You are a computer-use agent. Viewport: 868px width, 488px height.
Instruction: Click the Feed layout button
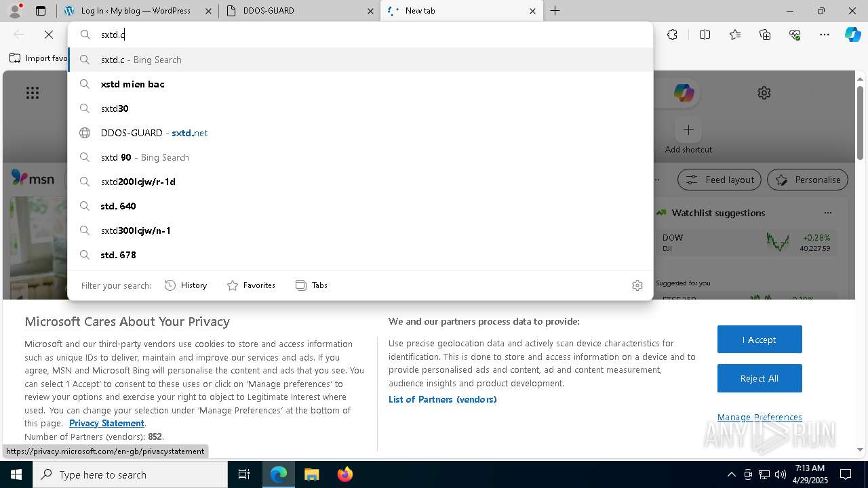pos(719,180)
